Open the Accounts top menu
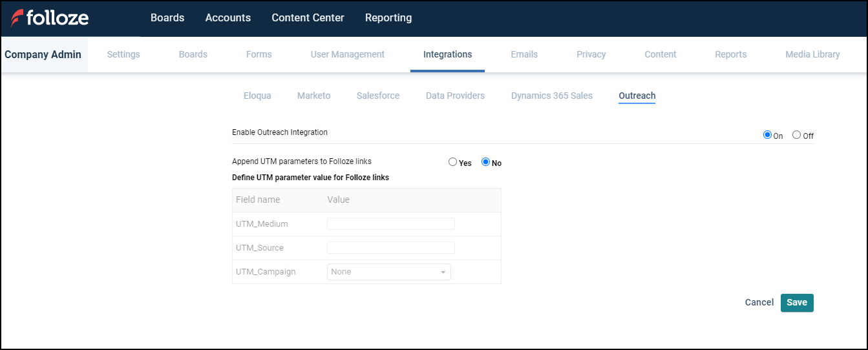This screenshot has height=350, width=868. [x=228, y=18]
